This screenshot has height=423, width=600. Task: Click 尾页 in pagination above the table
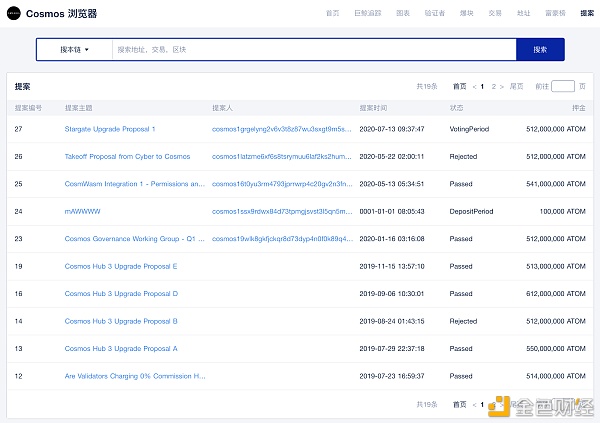coord(516,87)
